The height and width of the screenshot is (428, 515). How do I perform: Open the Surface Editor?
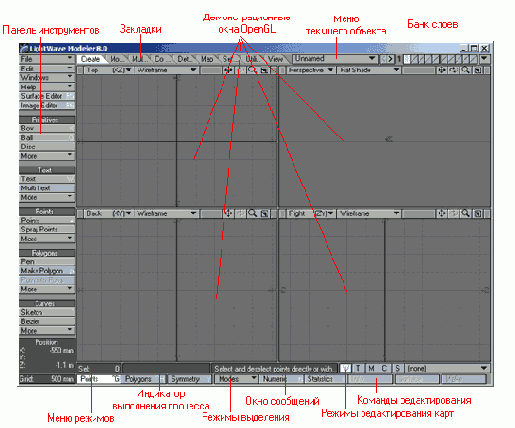(47, 96)
